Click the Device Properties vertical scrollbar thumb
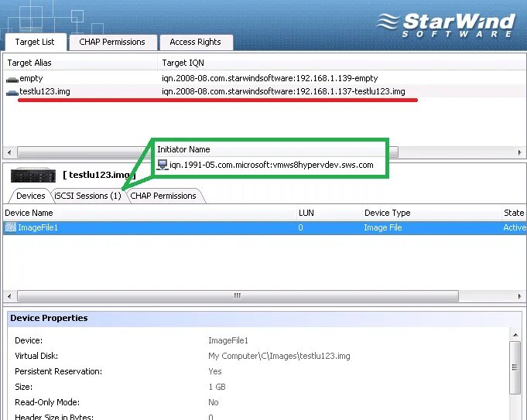This screenshot has width=527, height=420. click(x=515, y=367)
